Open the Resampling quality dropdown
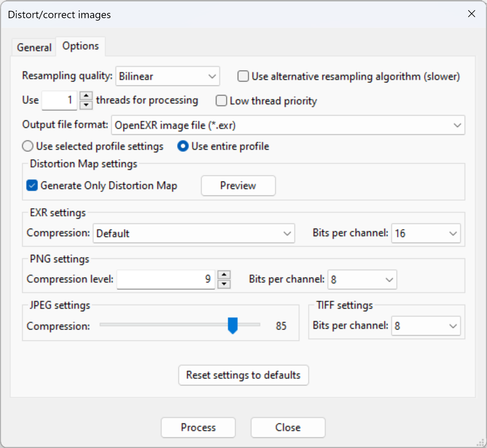This screenshot has height=448, width=487. [168, 76]
